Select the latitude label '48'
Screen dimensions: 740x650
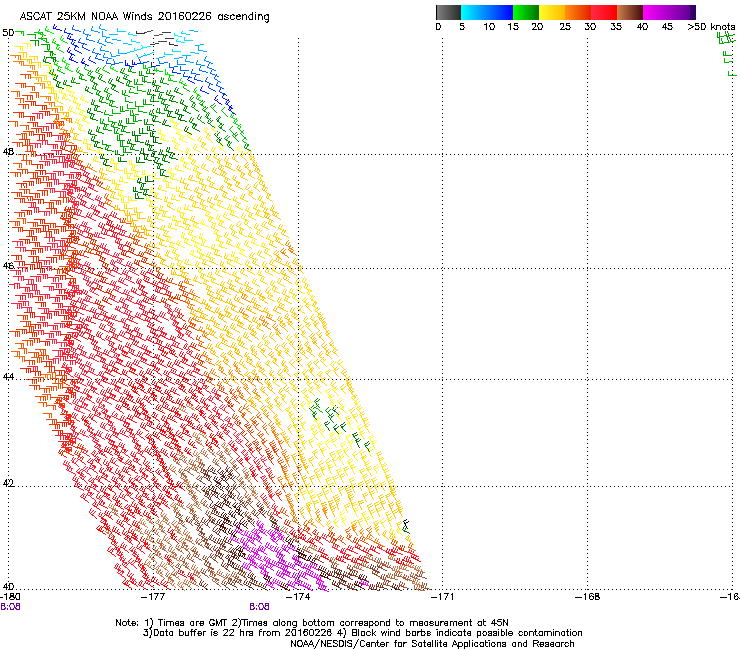point(8,152)
